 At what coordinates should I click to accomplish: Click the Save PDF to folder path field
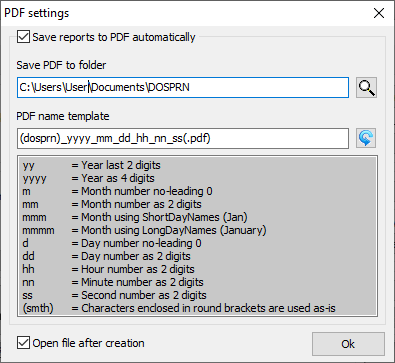(x=183, y=88)
